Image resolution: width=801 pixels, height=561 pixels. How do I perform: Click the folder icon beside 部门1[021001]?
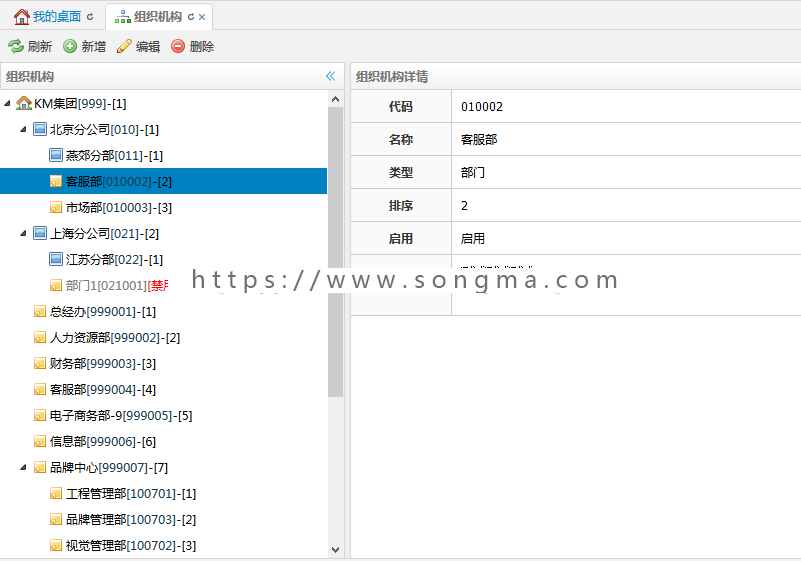(56, 285)
